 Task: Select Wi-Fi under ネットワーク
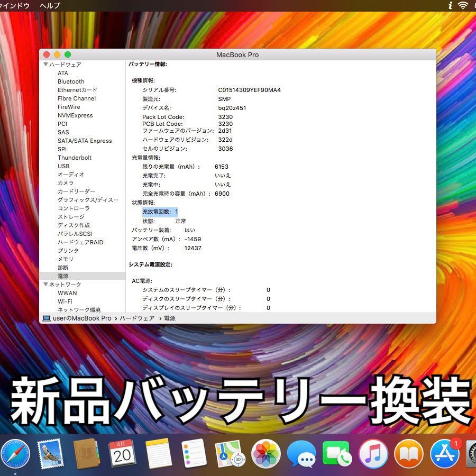point(65,302)
